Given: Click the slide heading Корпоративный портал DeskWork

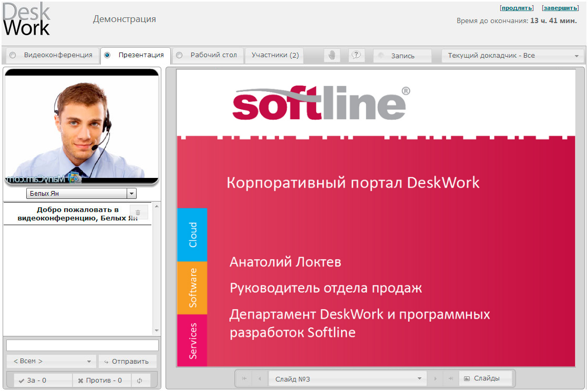Looking at the screenshot, I should click(x=353, y=183).
